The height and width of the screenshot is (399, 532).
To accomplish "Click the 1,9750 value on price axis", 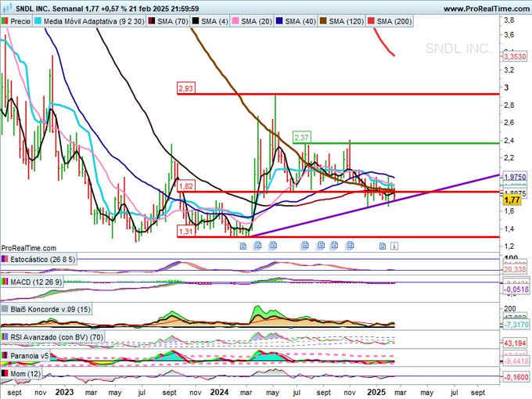I will click(x=515, y=177).
